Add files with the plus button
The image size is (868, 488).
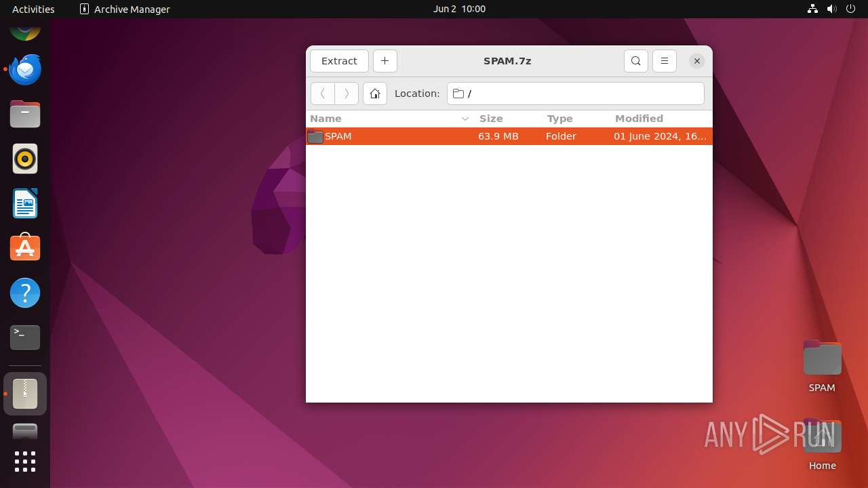point(384,61)
